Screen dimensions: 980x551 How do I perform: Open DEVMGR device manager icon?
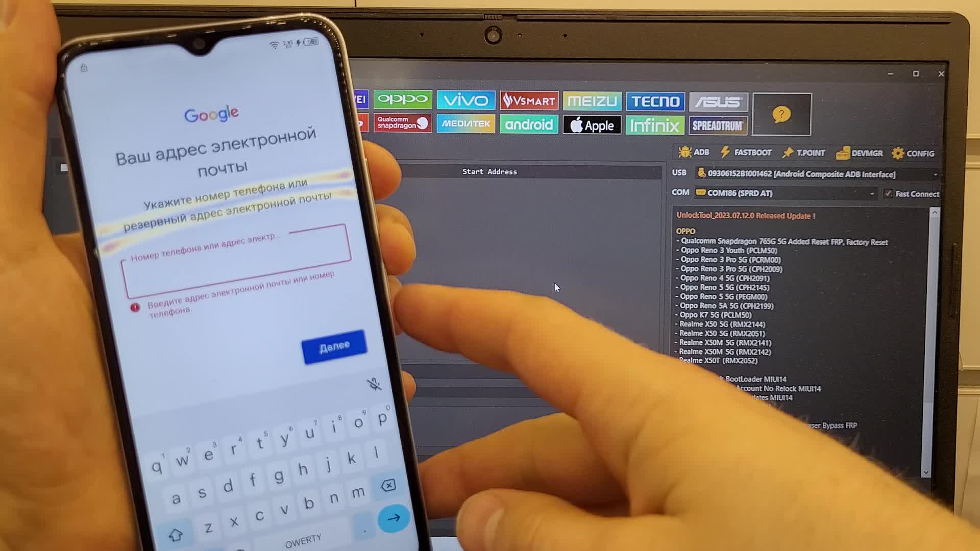[x=863, y=153]
